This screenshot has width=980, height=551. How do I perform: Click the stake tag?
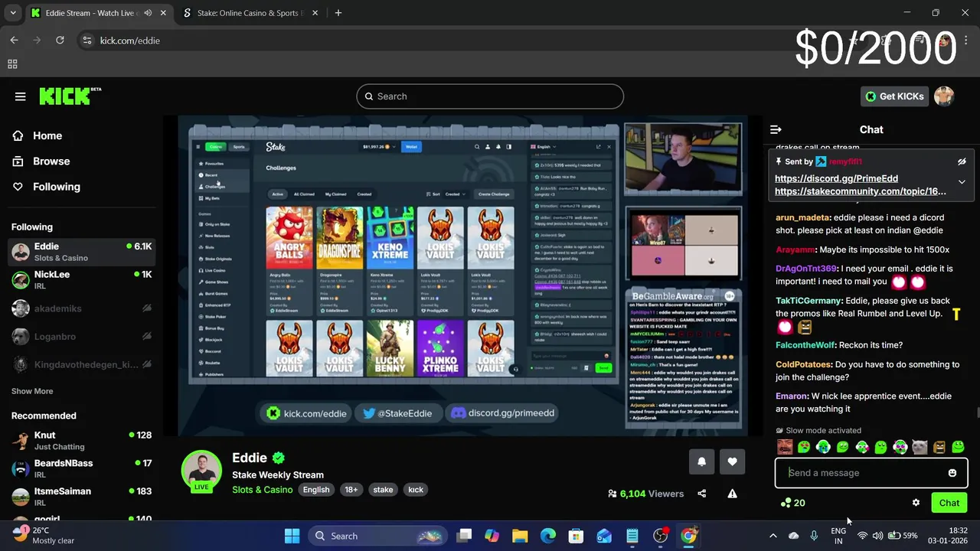click(x=383, y=490)
